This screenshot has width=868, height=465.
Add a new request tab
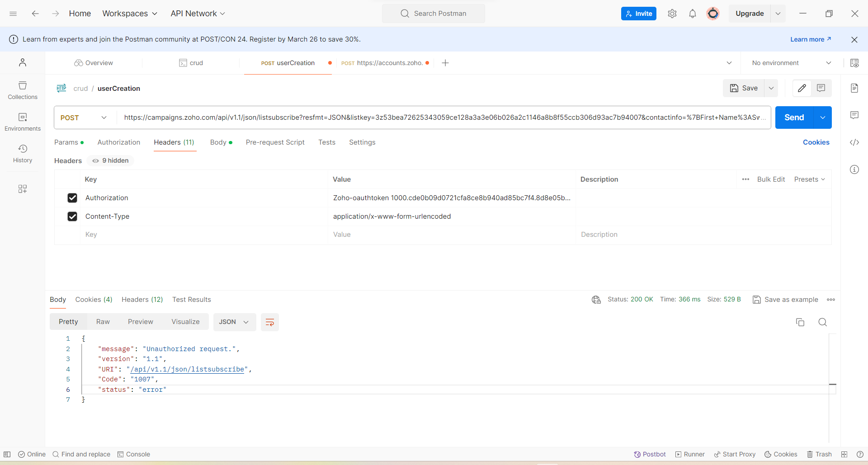click(x=445, y=63)
